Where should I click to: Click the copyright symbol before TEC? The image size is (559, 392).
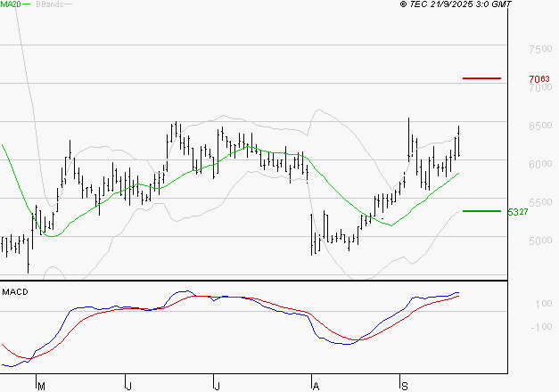(404, 5)
